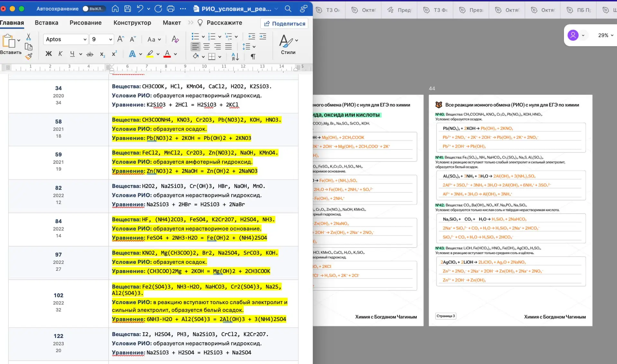Screen dimensions: 617x364
Task: Toggle the Автосохранение switch
Action: pos(93,9)
